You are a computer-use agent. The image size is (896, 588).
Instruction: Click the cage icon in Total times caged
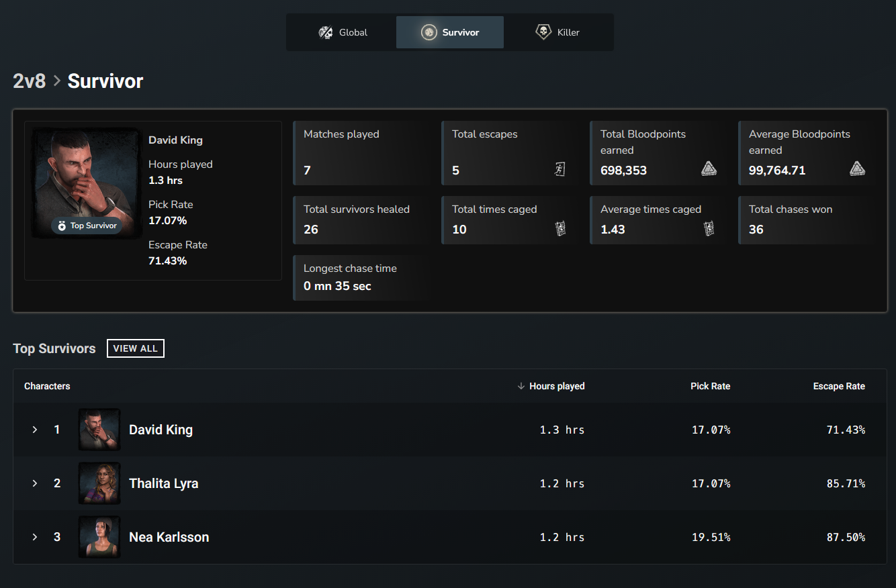point(560,228)
